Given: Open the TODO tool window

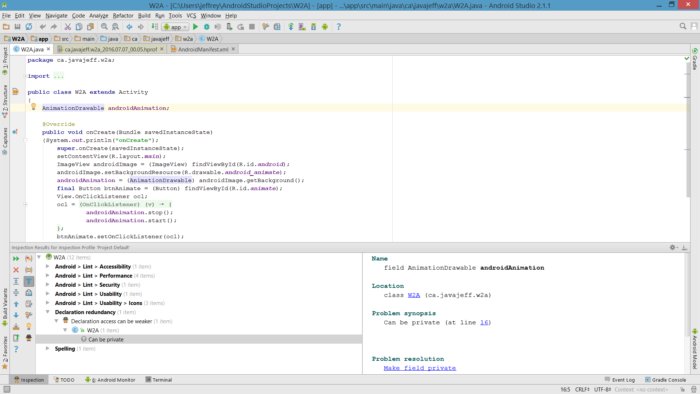Looking at the screenshot, I should click(x=64, y=380).
